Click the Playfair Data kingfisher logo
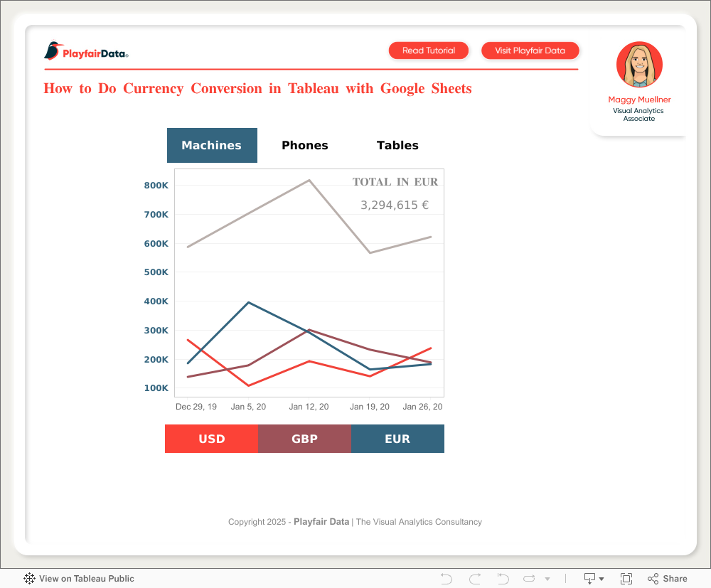Screen dimensions: 711x588 [x=86, y=50]
